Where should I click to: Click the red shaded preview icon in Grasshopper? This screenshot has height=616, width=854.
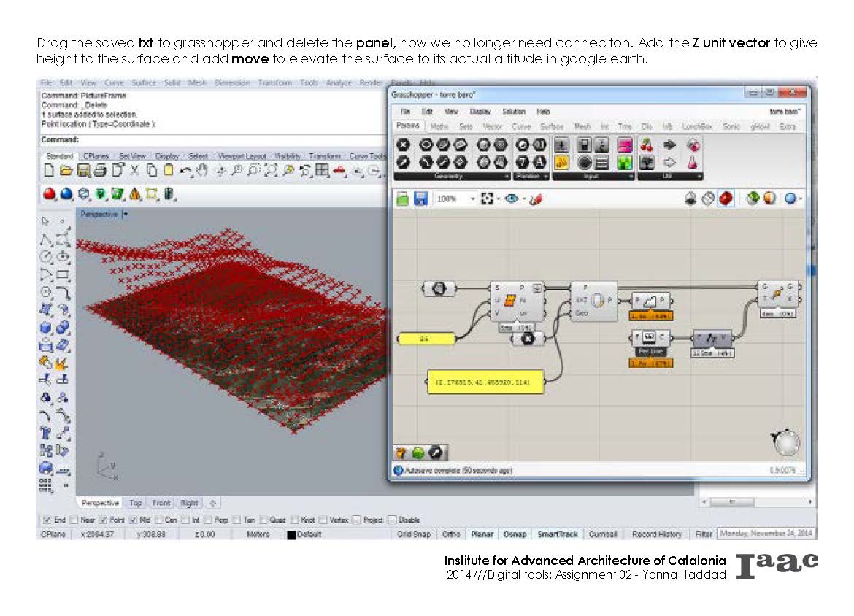pos(726,199)
